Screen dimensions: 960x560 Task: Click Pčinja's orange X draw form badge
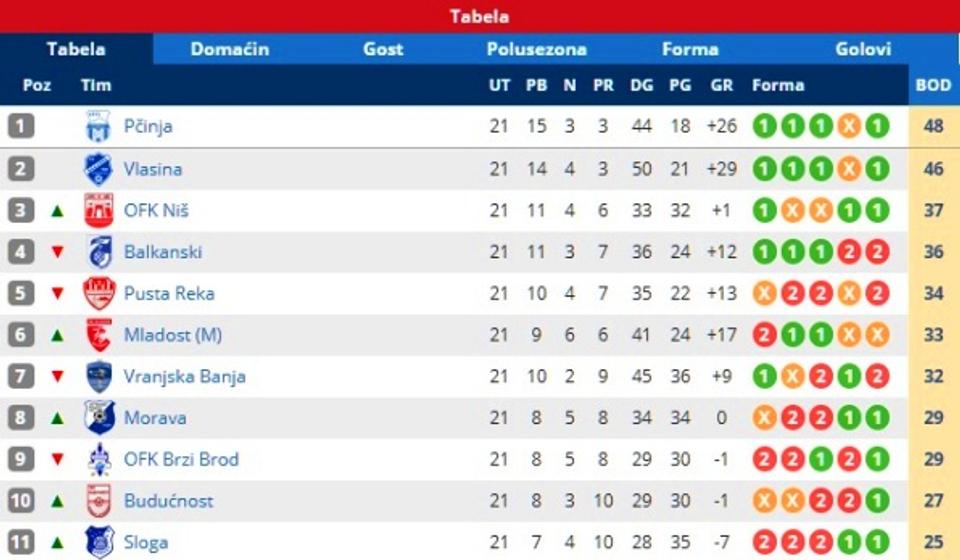pos(849,127)
